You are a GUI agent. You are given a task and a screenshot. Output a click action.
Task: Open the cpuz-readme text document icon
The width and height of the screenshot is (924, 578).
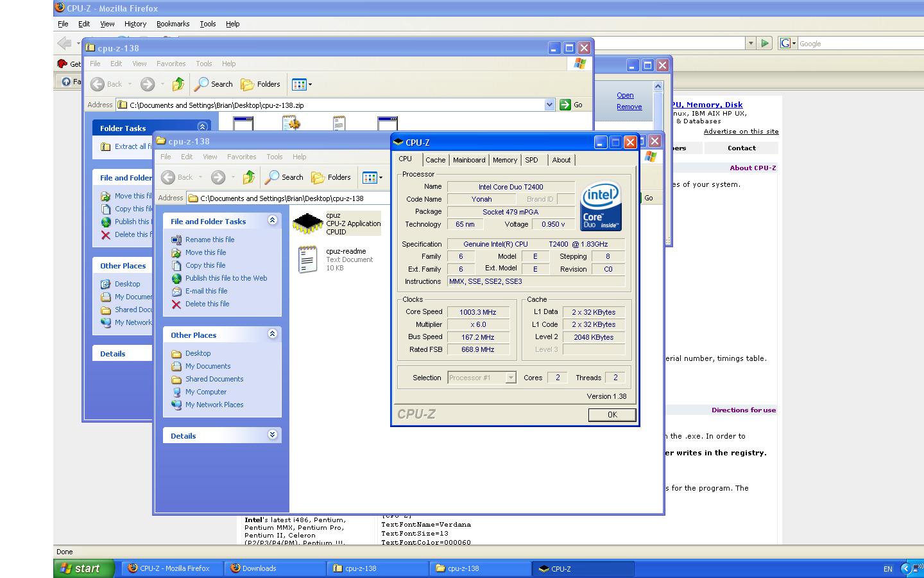307,259
